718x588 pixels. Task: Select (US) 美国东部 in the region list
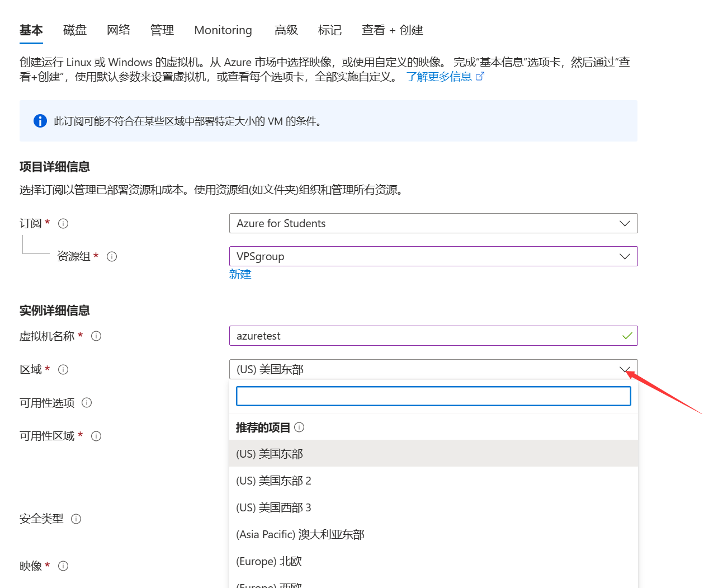pos(433,454)
